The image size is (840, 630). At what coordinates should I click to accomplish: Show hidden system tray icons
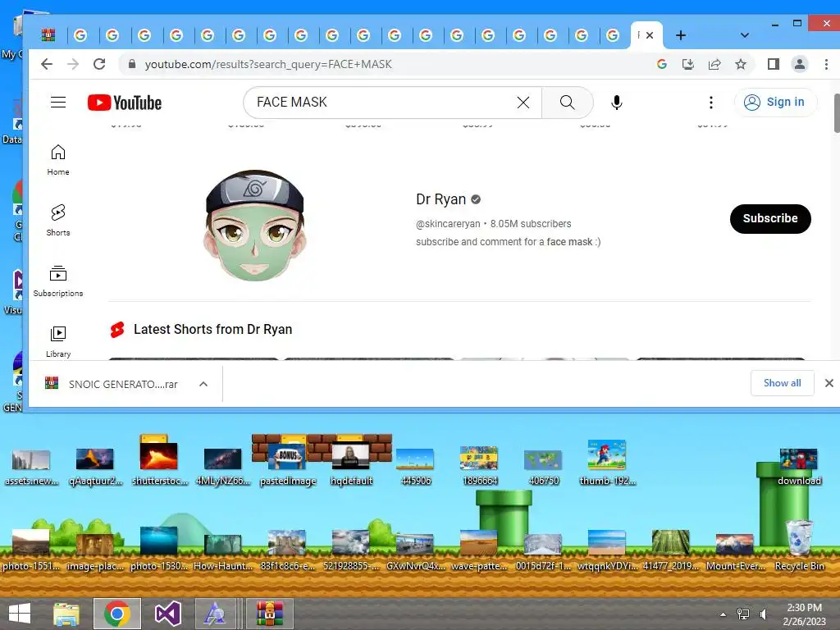[724, 614]
